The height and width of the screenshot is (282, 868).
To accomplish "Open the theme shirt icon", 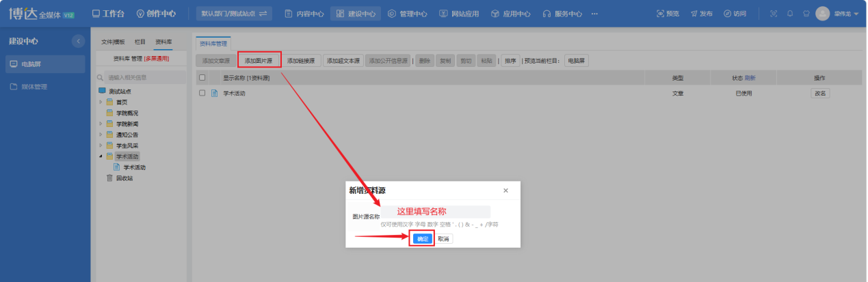I will click(x=805, y=14).
